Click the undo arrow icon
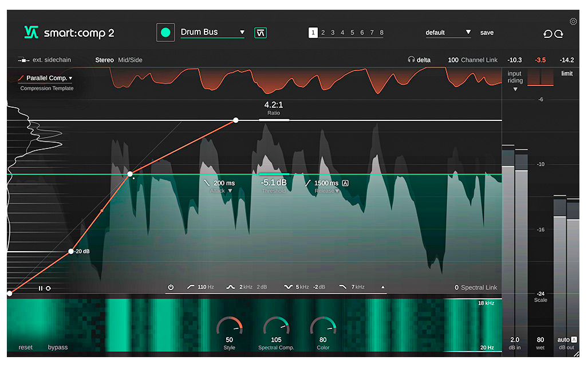This screenshot has width=588, height=368. (x=547, y=34)
